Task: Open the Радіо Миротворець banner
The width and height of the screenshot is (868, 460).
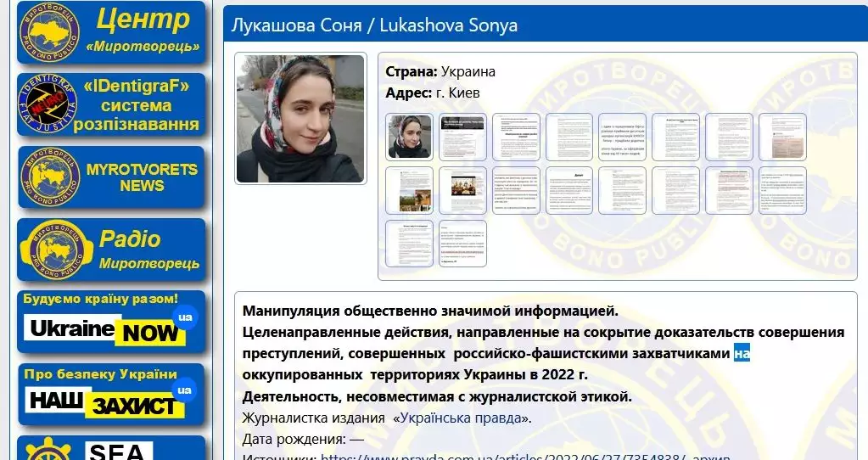Action: point(111,250)
